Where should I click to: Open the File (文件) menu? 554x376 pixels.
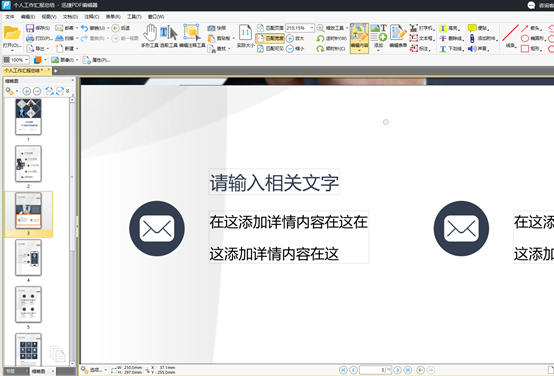[x=10, y=17]
